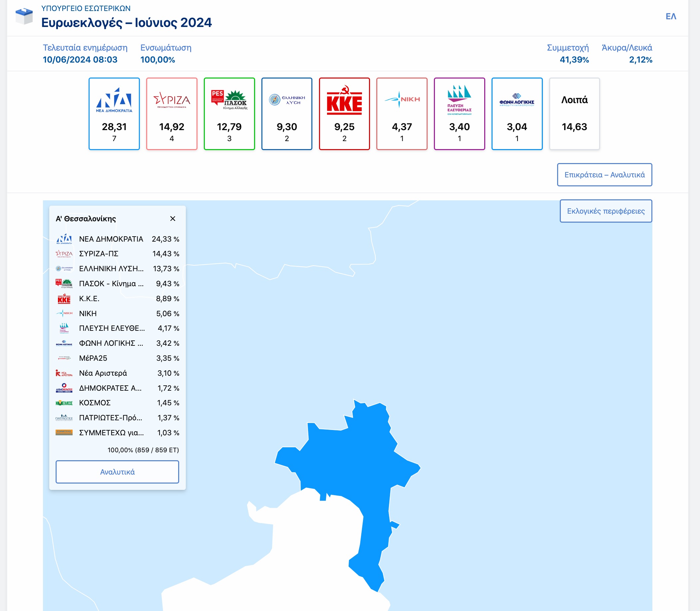The image size is (700, 611).
Task: Close the Α' Θεσσαλονίκης popup
Action: pyautogui.click(x=173, y=219)
